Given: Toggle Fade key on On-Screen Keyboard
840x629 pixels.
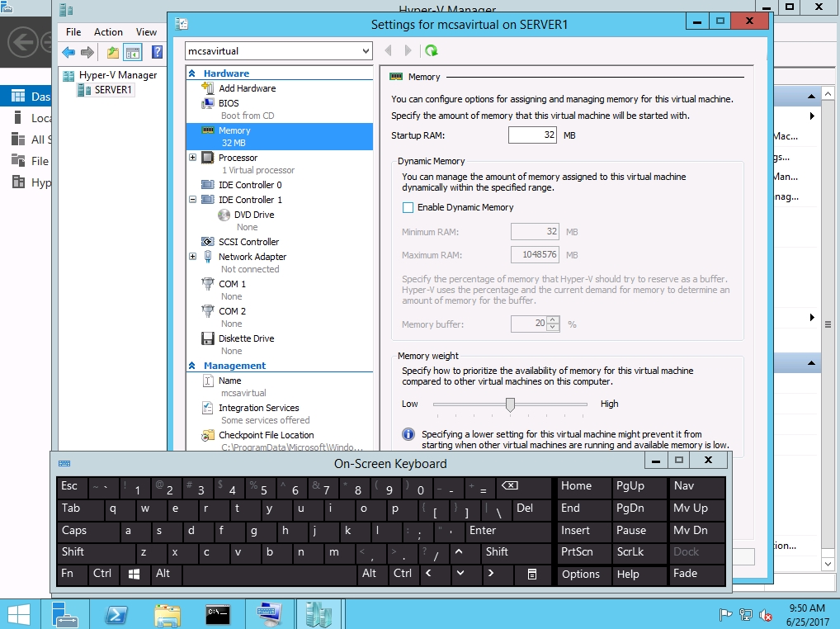Looking at the screenshot, I should coord(697,574).
